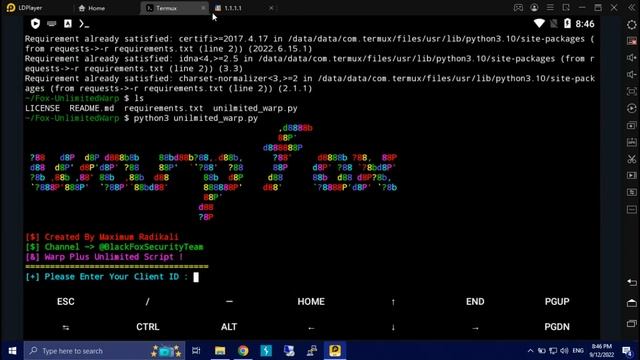Open the video recorder sidebar icon
The width and height of the screenshot is (640, 360).
631,176
